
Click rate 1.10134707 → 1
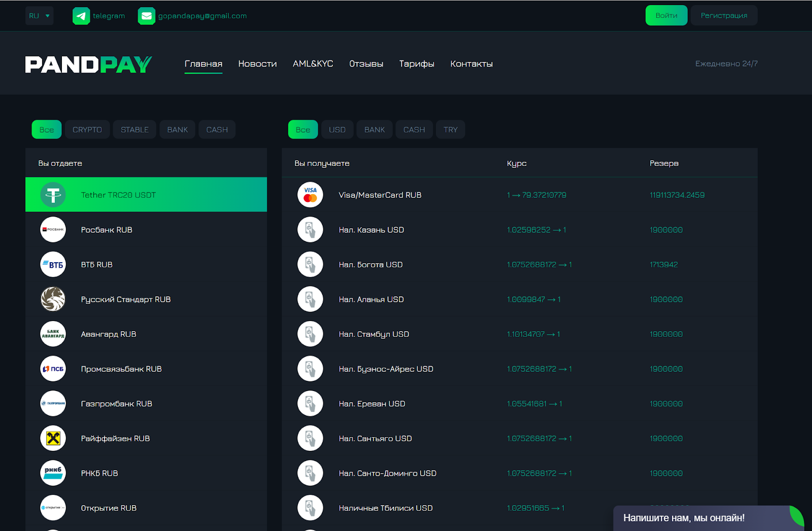coord(533,334)
